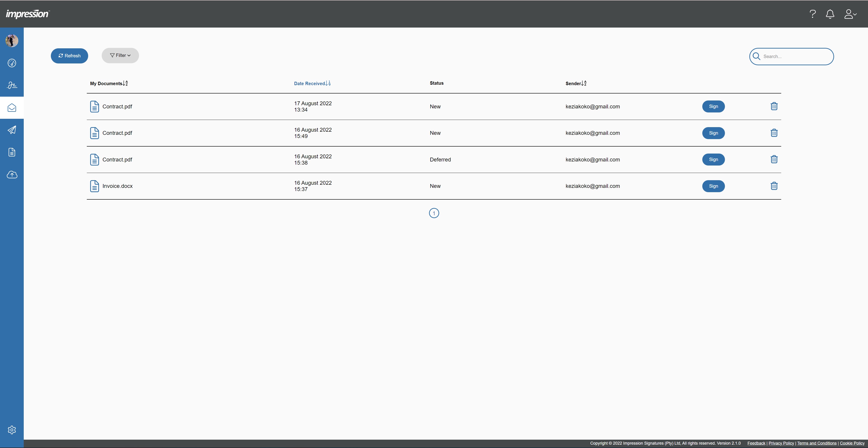This screenshot has width=868, height=448.
Task: Select the inbox envelope sidebar tab
Action: [x=12, y=108]
